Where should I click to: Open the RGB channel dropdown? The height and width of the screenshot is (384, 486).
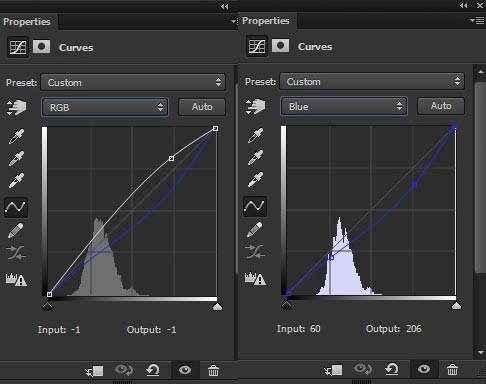click(105, 107)
